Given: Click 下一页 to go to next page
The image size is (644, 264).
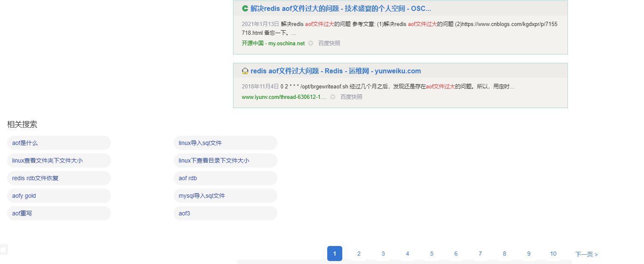Looking at the screenshot, I should point(586,254).
